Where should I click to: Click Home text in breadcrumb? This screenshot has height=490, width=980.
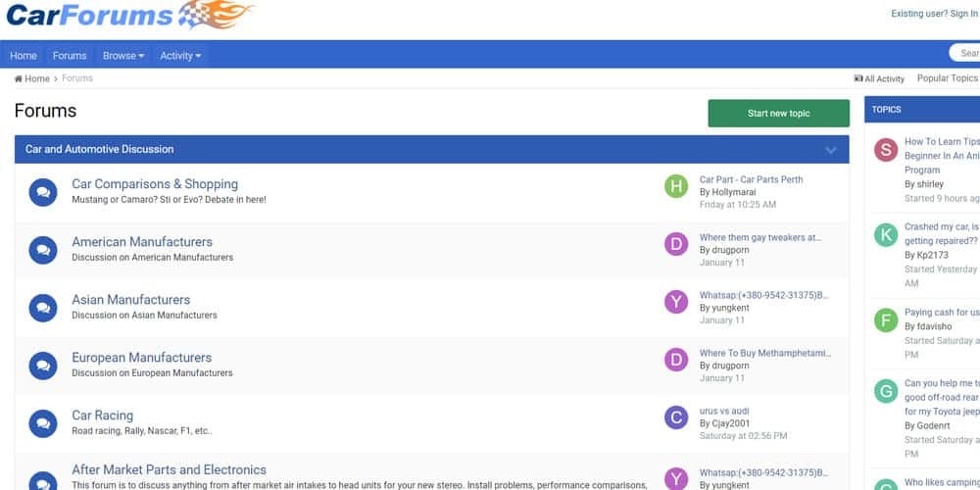click(37, 78)
